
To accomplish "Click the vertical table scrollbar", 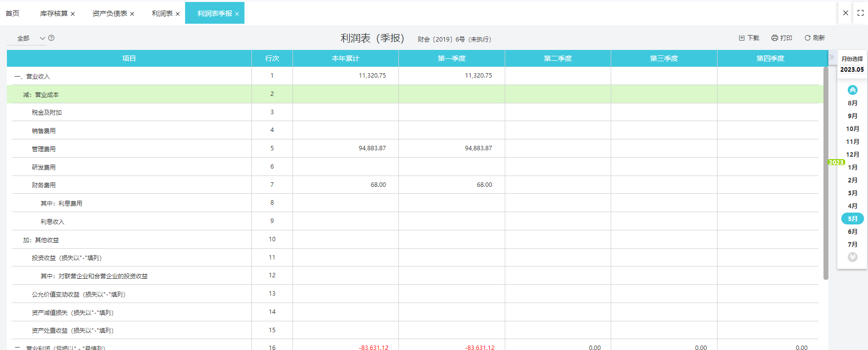I will [x=825, y=173].
